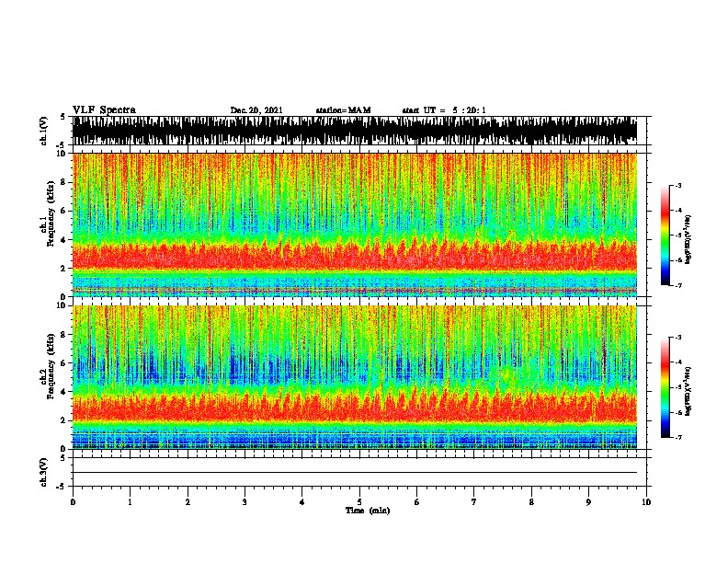The image size is (728, 563).
Task: Click the "ch.3(V)" axis label
Action: pos(43,473)
